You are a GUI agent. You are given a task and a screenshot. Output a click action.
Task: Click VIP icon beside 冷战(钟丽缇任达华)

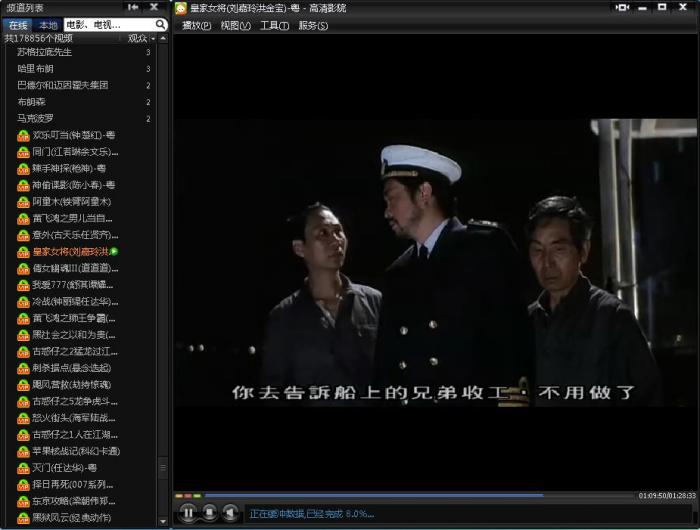pyautogui.click(x=23, y=302)
